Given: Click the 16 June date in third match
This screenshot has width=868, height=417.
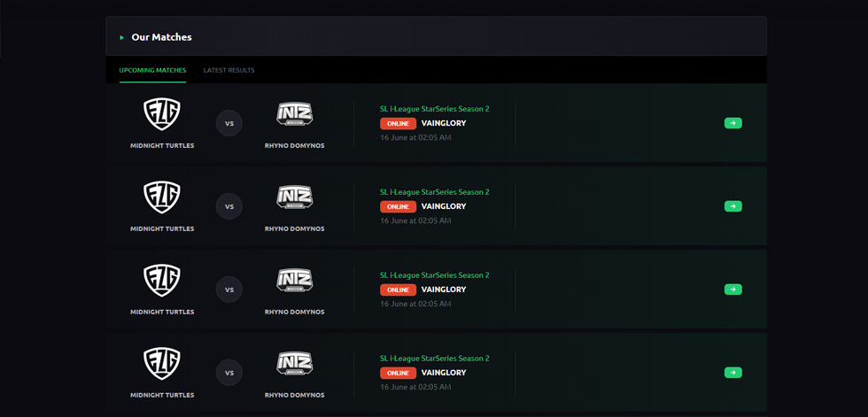Looking at the screenshot, I should click(x=415, y=304).
